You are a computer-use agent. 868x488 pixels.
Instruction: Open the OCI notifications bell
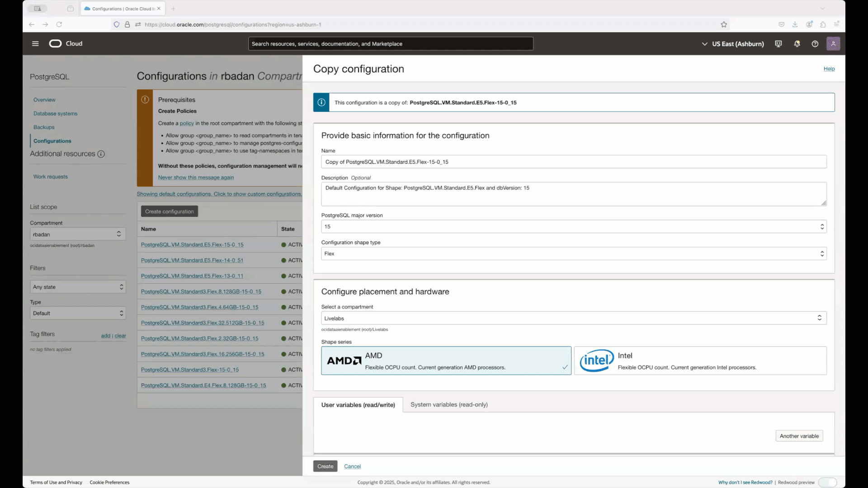[797, 43]
